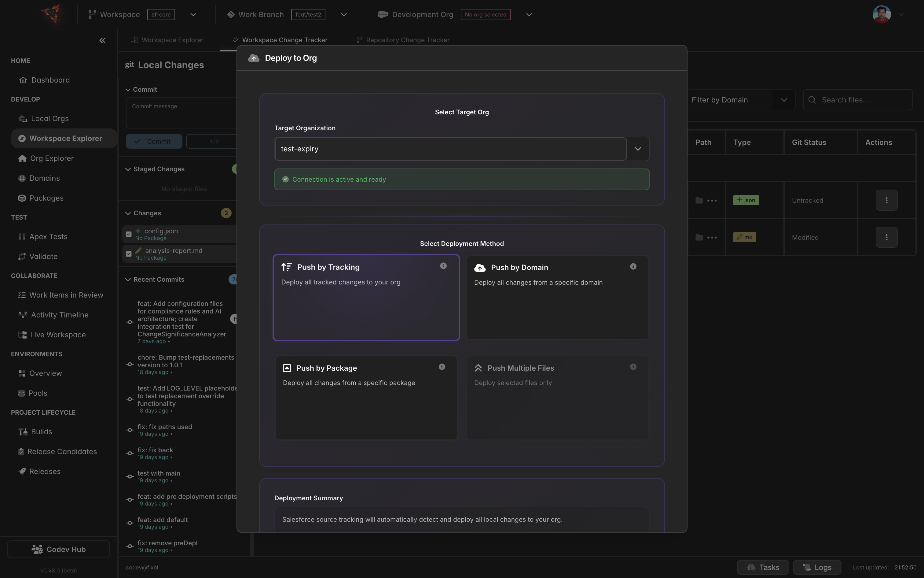The height and width of the screenshot is (578, 924).
Task: Click the Search files input
Action: [858, 100]
